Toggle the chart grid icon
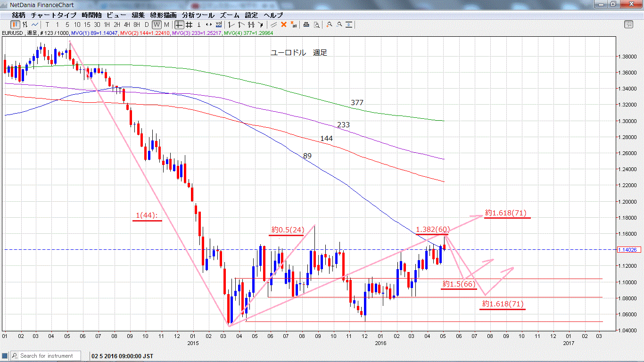The width and height of the screenshot is (644, 362). tap(189, 24)
